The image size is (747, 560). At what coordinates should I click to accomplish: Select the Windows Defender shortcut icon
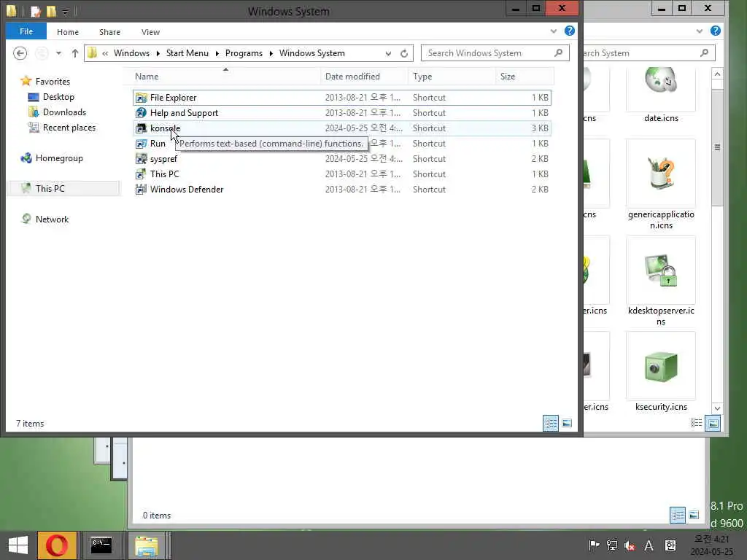141,189
